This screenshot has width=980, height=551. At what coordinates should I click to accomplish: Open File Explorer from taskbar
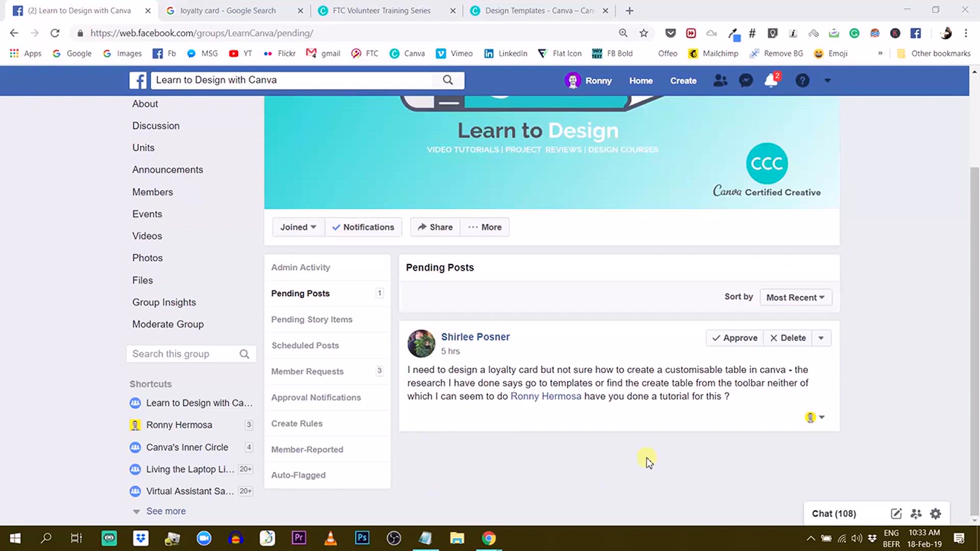(x=457, y=538)
